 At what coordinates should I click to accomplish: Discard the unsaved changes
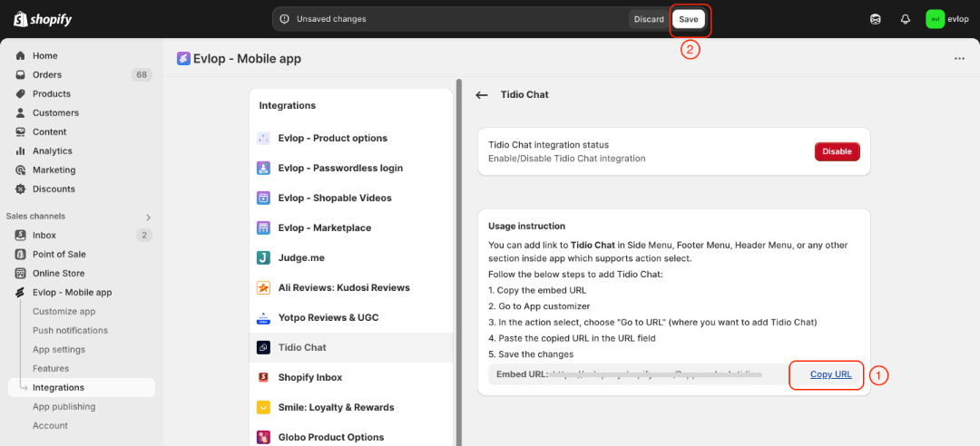[x=649, y=19]
